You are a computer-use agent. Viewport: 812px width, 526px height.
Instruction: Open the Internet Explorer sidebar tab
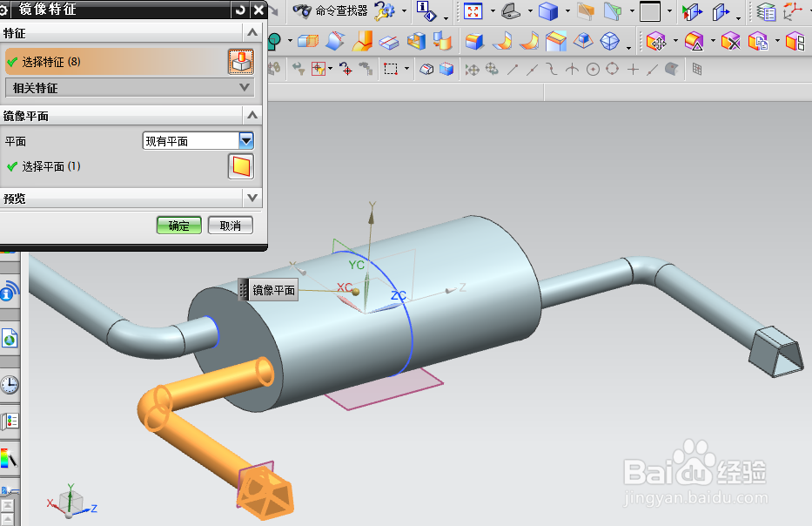pos(10,339)
